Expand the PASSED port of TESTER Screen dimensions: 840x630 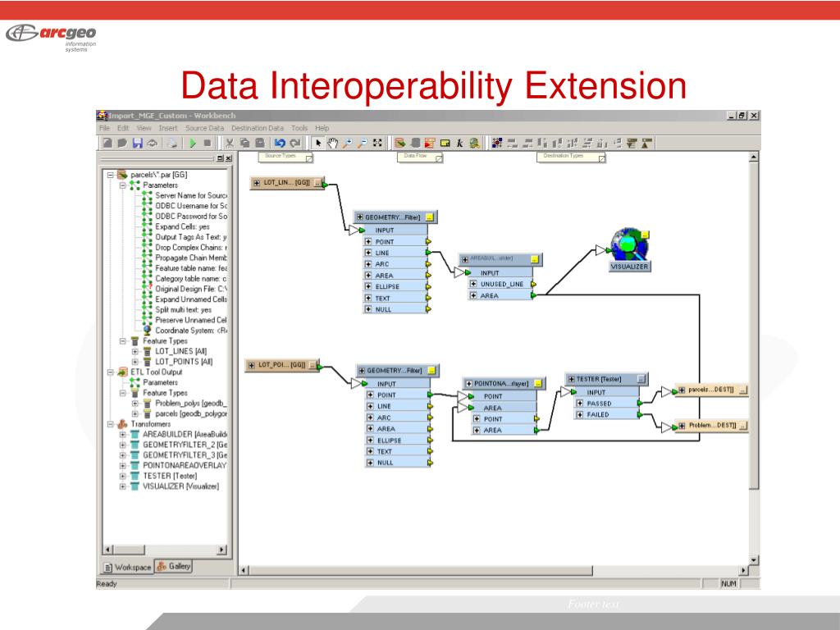tap(580, 403)
